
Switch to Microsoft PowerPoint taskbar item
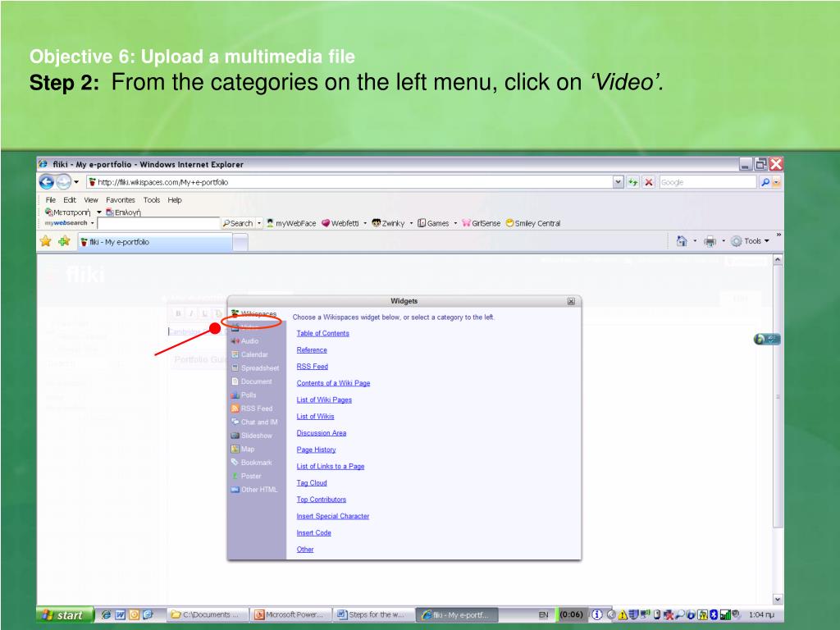click(291, 615)
